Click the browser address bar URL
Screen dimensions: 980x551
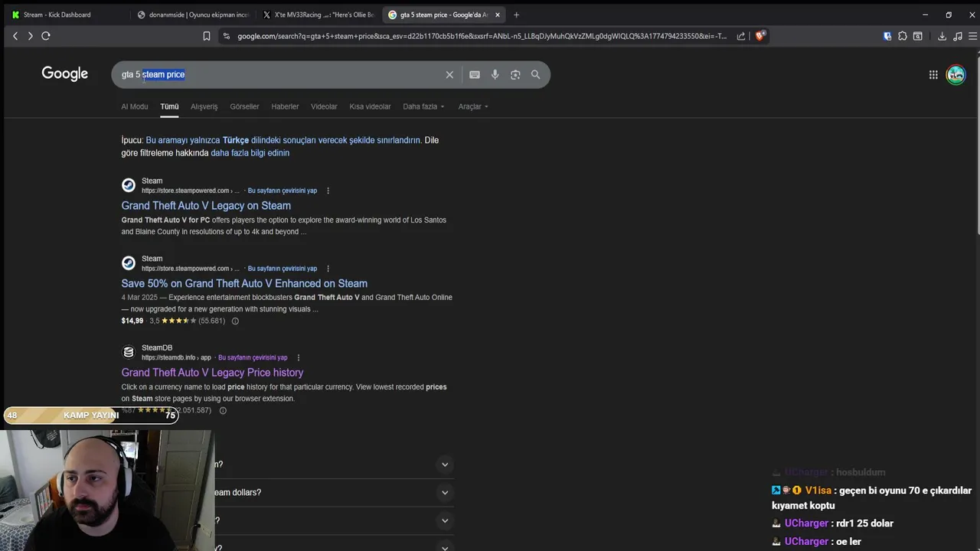(481, 36)
